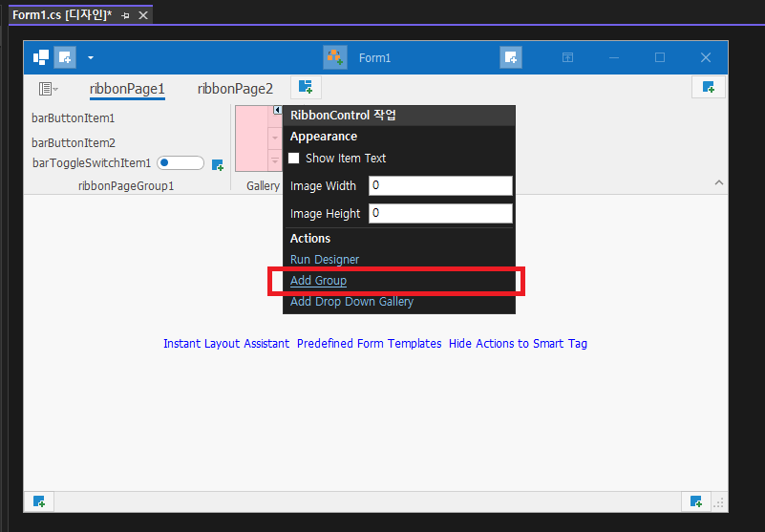Click the Image Height input field
Image resolution: width=765 pixels, height=532 pixels.
(440, 213)
